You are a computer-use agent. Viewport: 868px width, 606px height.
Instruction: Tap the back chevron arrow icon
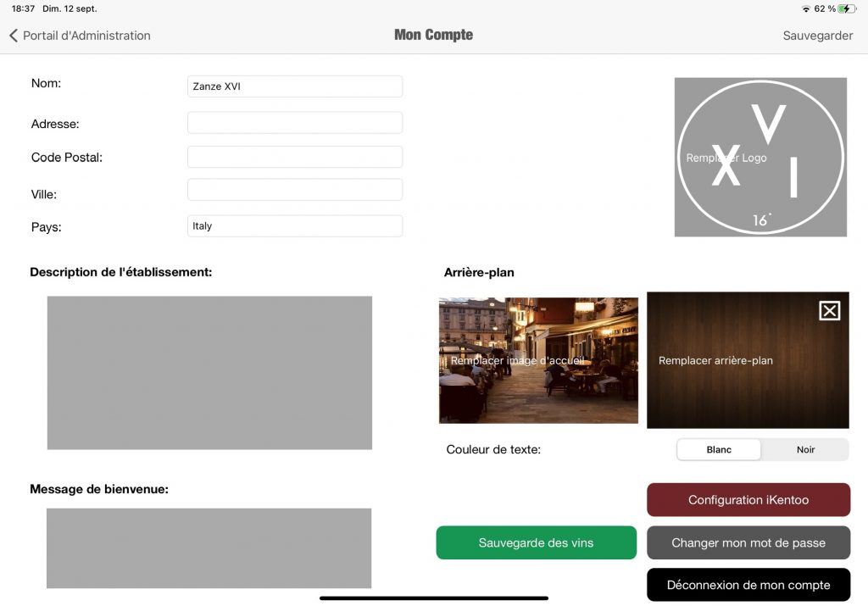14,36
